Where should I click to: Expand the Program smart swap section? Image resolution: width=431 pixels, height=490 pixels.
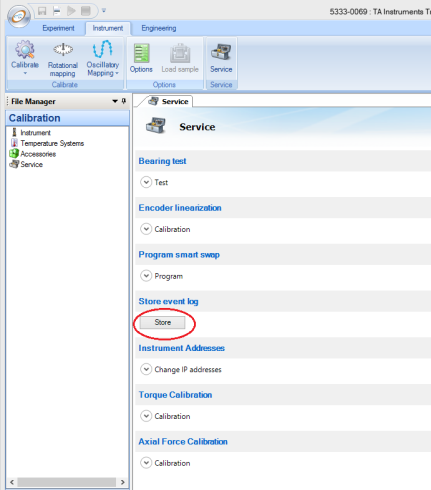coord(146,276)
